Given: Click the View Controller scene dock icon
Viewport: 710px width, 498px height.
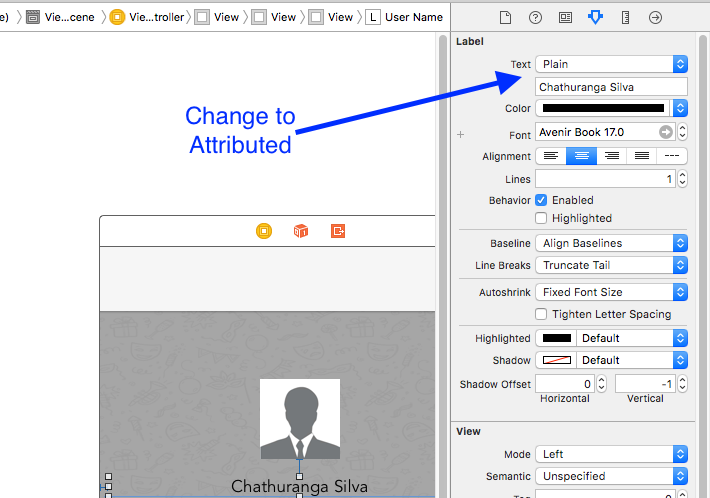Looking at the screenshot, I should [x=264, y=231].
